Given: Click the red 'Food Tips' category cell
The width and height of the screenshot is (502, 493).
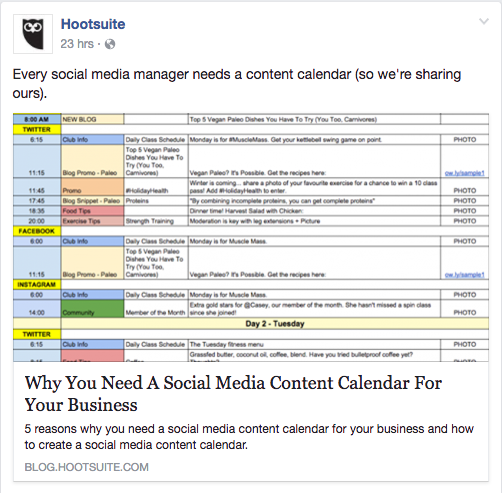Looking at the screenshot, I should pyautogui.click(x=92, y=211).
